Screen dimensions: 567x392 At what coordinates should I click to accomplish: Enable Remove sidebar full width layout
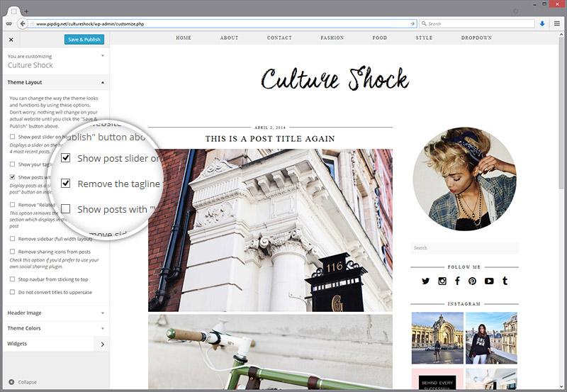coord(12,239)
